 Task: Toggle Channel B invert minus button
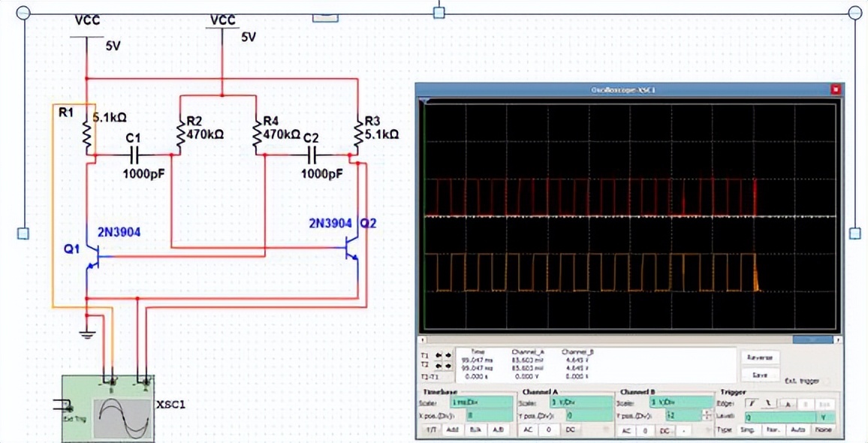coord(683,431)
